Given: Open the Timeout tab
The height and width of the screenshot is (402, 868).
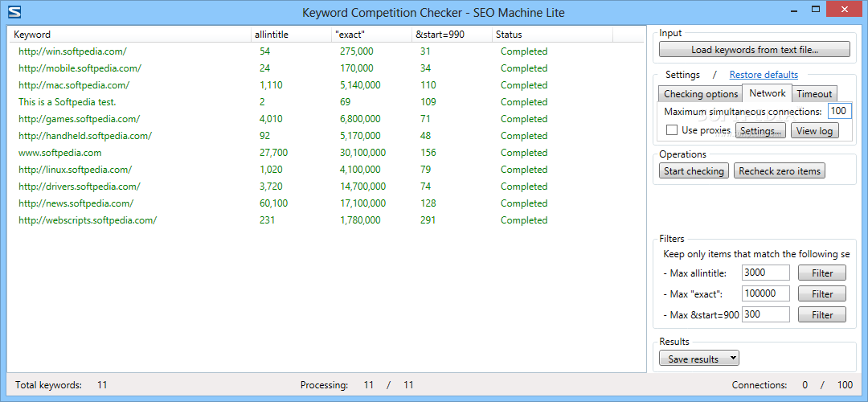Looking at the screenshot, I should tap(814, 93).
